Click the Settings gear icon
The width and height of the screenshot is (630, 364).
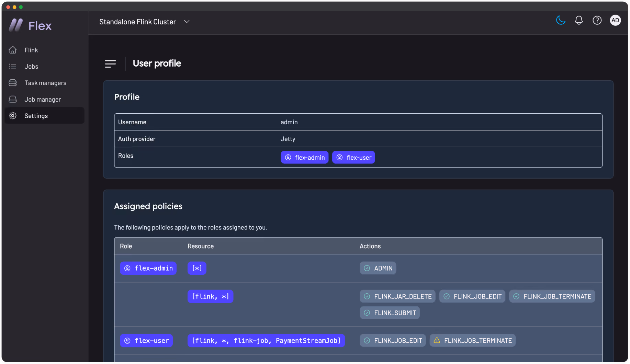coord(13,116)
